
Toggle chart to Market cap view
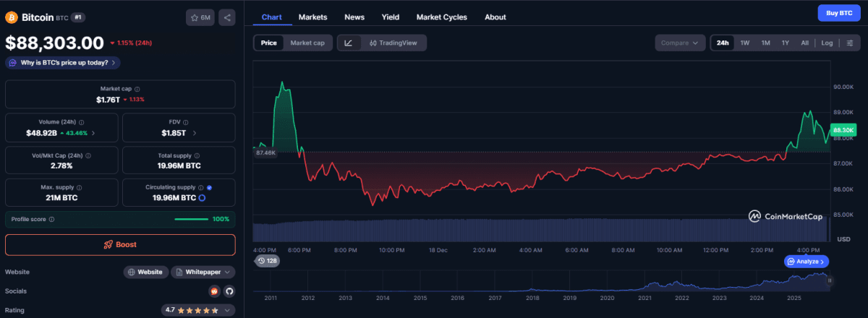(307, 43)
